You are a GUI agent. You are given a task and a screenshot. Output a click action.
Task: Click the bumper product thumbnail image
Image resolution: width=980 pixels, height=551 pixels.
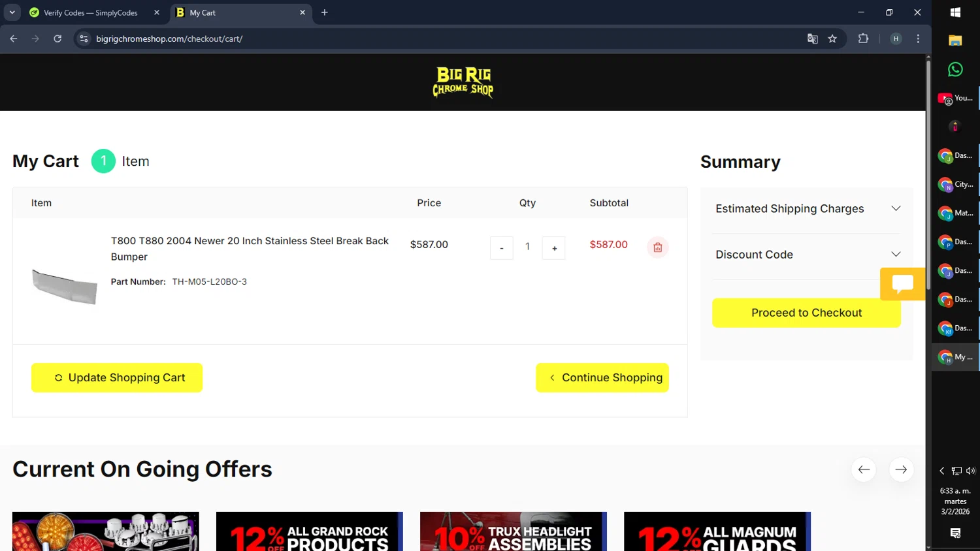(65, 286)
